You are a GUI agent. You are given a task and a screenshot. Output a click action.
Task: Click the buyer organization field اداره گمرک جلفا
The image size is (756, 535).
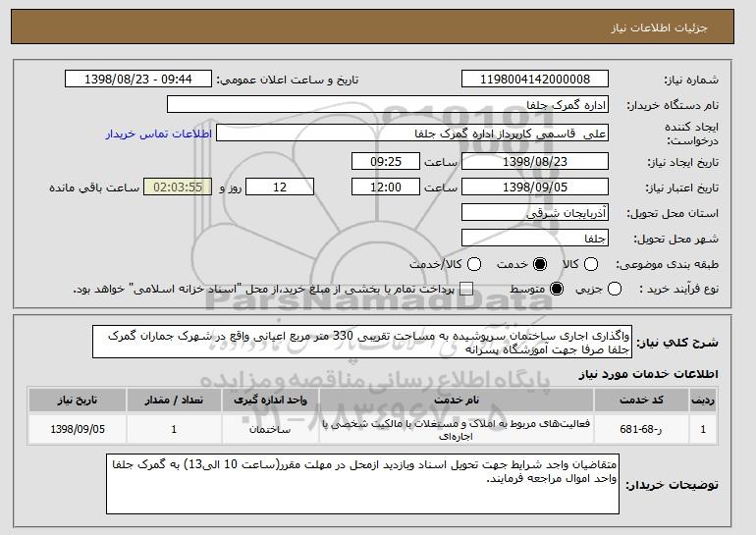click(x=388, y=105)
